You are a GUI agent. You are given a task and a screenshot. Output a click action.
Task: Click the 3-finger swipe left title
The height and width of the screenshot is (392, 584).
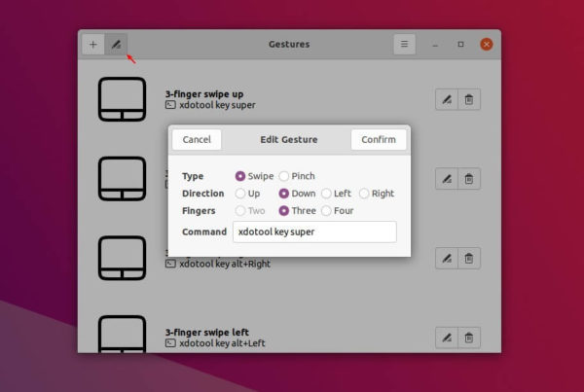(x=207, y=332)
